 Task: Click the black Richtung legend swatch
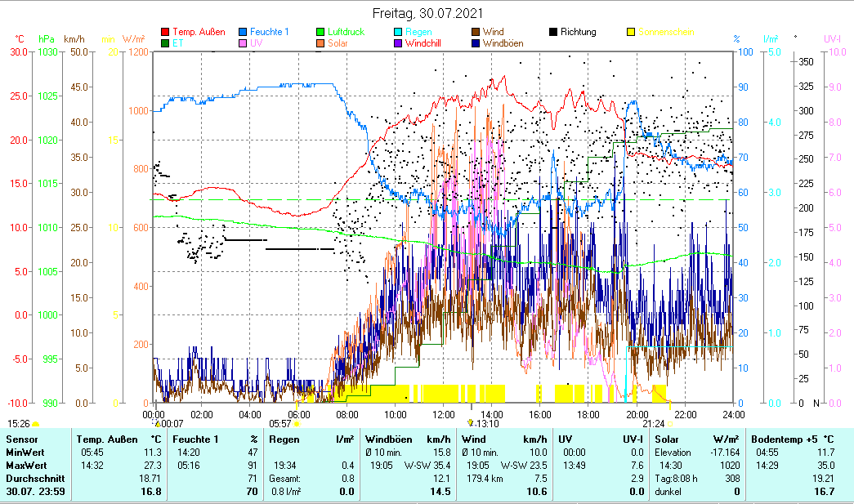click(553, 32)
